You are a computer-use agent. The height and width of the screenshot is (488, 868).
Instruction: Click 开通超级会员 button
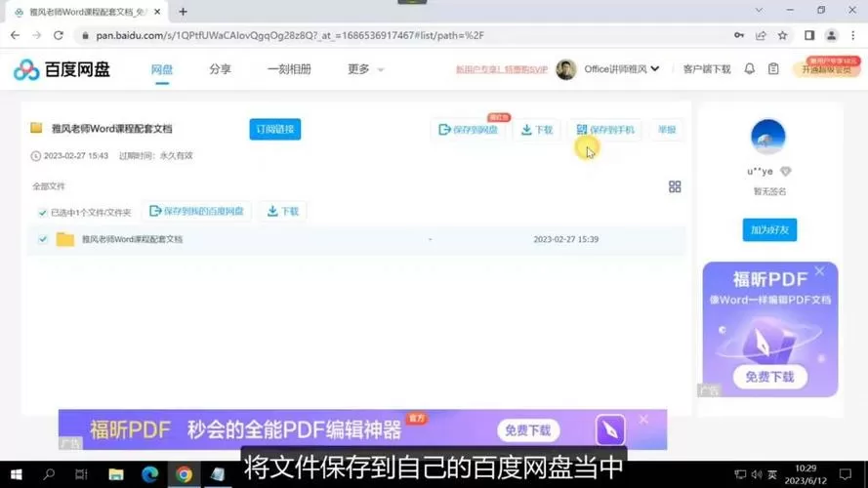point(826,68)
